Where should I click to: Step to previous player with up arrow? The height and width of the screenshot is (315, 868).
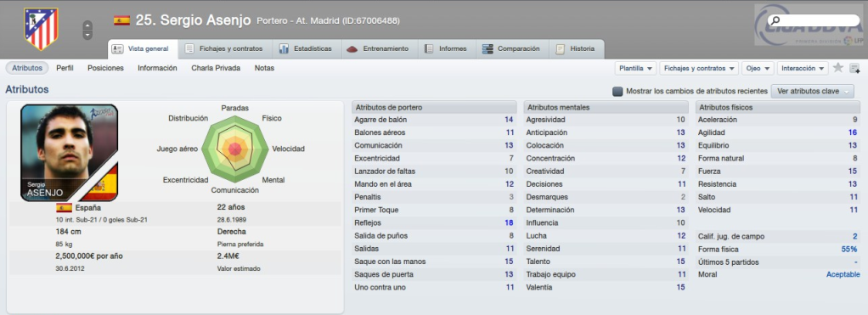[x=87, y=25]
